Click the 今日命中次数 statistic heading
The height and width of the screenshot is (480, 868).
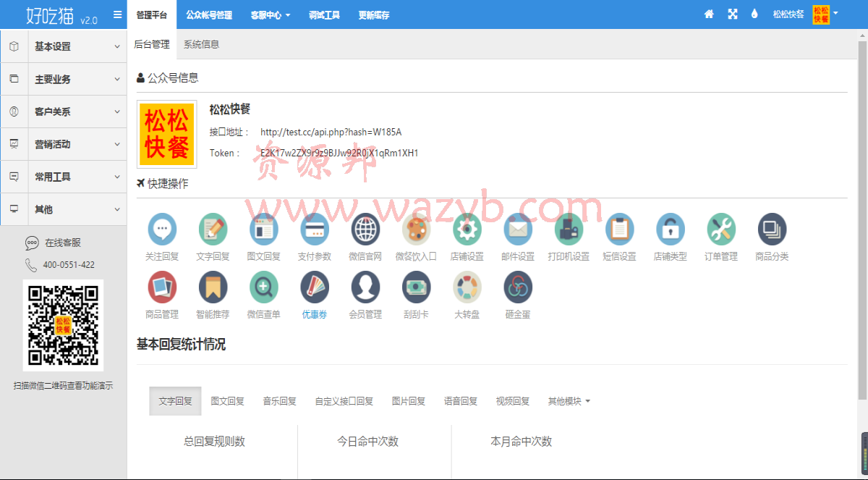click(x=367, y=441)
